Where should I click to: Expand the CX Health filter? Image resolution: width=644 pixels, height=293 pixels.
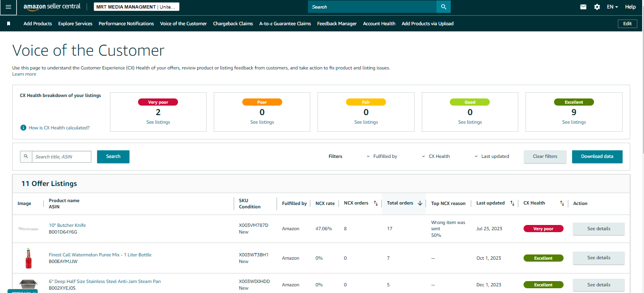pos(436,156)
